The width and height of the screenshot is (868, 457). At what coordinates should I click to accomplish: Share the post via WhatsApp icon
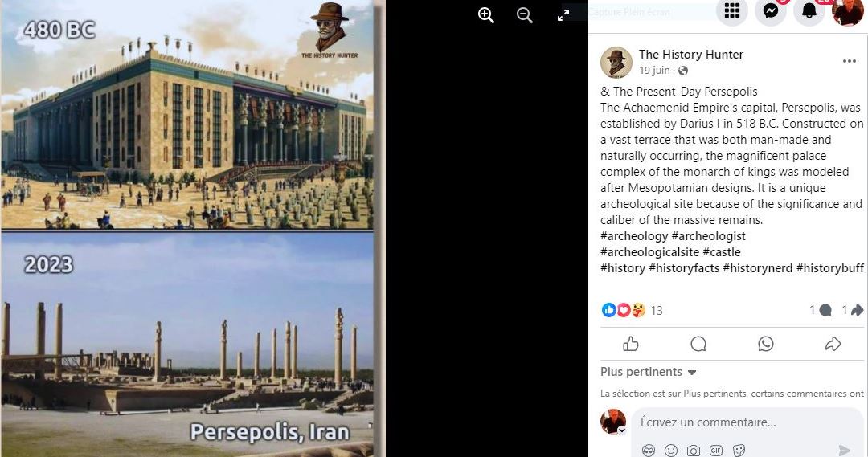click(x=766, y=344)
